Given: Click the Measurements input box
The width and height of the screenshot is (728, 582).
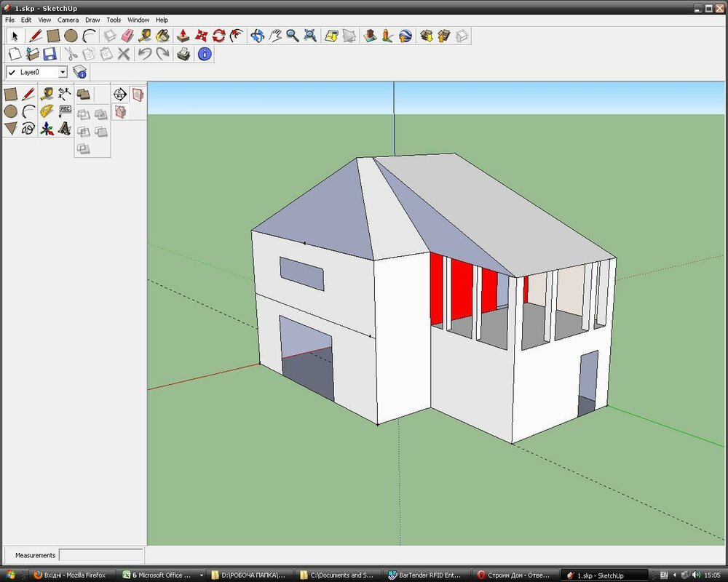Looking at the screenshot, I should [x=100, y=555].
